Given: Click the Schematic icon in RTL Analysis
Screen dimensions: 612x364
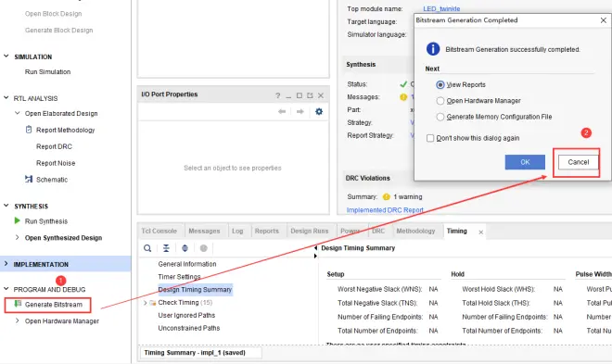Looking at the screenshot, I should tap(29, 179).
